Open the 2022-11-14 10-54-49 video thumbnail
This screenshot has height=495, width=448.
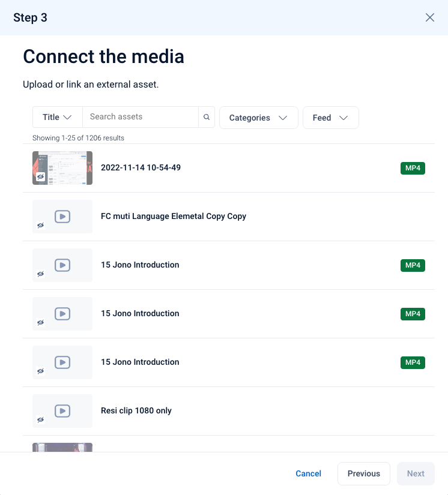(62, 168)
